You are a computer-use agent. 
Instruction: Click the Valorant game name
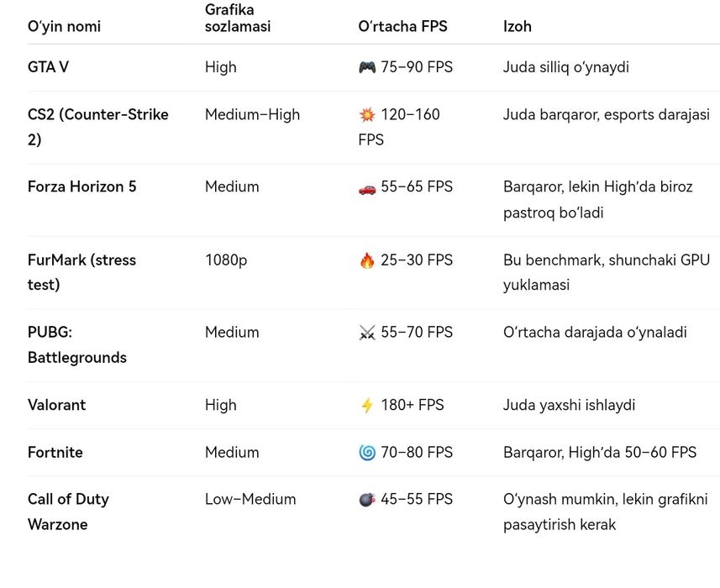[x=56, y=405]
